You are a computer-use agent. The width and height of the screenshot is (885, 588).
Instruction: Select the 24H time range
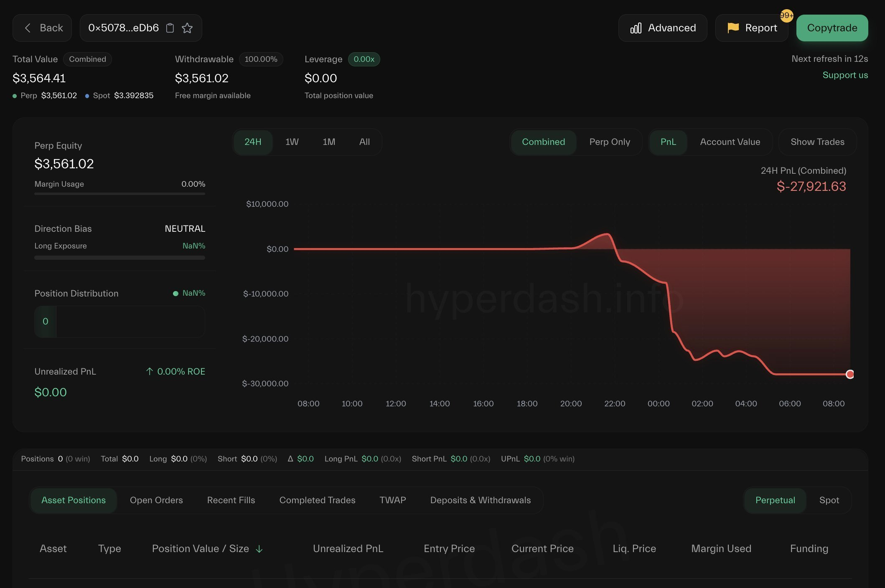(253, 142)
